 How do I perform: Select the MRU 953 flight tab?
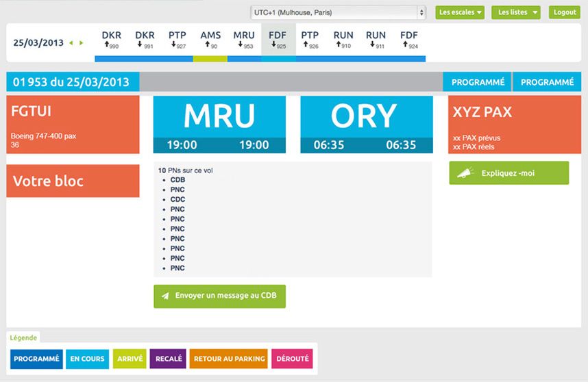tap(243, 40)
